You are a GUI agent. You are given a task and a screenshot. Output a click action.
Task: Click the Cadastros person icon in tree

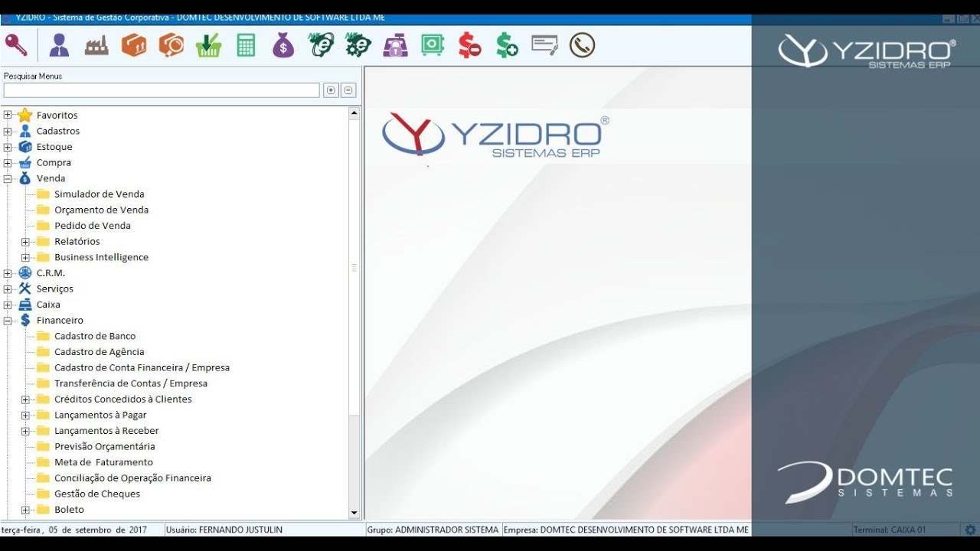(25, 131)
